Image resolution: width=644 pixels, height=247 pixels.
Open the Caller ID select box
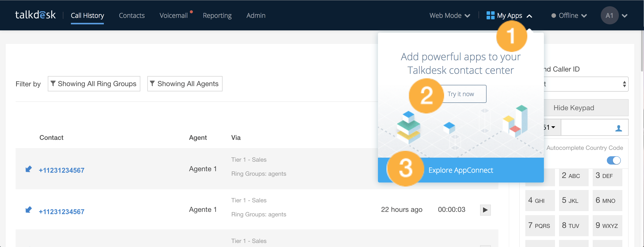586,84
